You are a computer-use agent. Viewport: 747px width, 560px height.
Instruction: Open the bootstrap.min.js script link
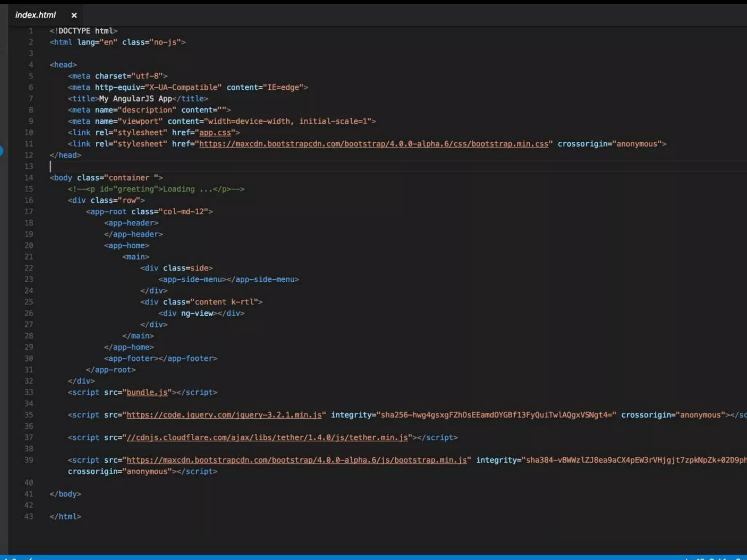click(296, 460)
